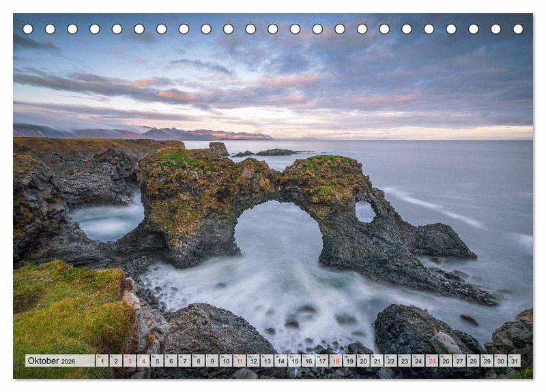This screenshot has width=546, height=392.
Task: Pick day 7 in the date row
Action: (x=184, y=361)
